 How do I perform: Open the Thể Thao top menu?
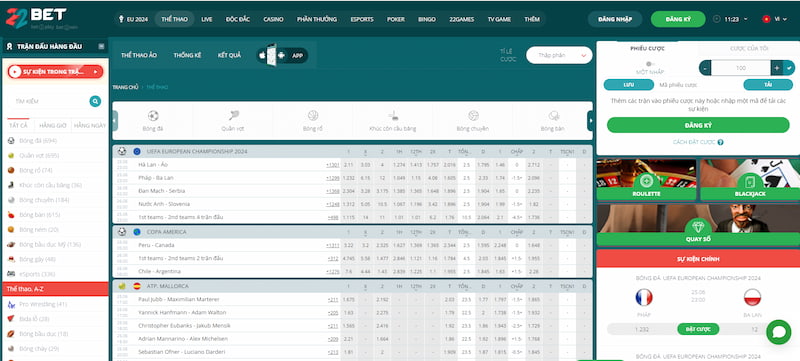point(174,19)
